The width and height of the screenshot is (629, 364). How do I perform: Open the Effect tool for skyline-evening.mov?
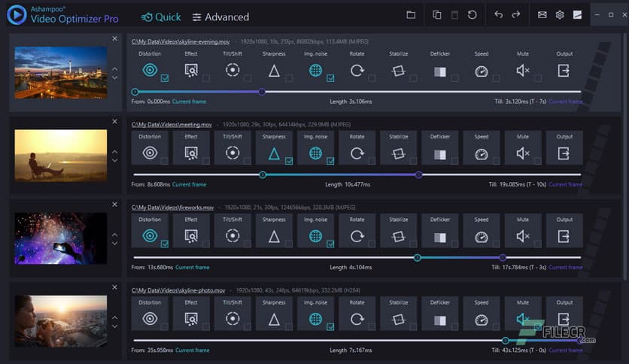click(191, 71)
